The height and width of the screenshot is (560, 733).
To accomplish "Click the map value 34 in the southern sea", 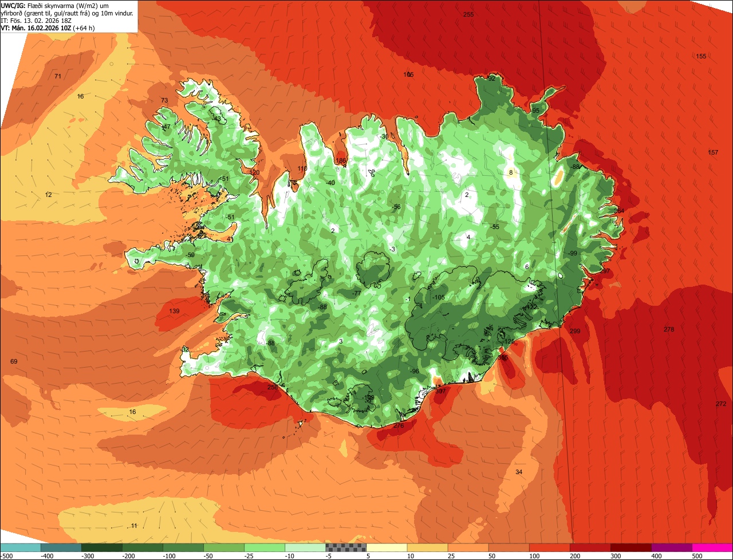I will 519,472.
